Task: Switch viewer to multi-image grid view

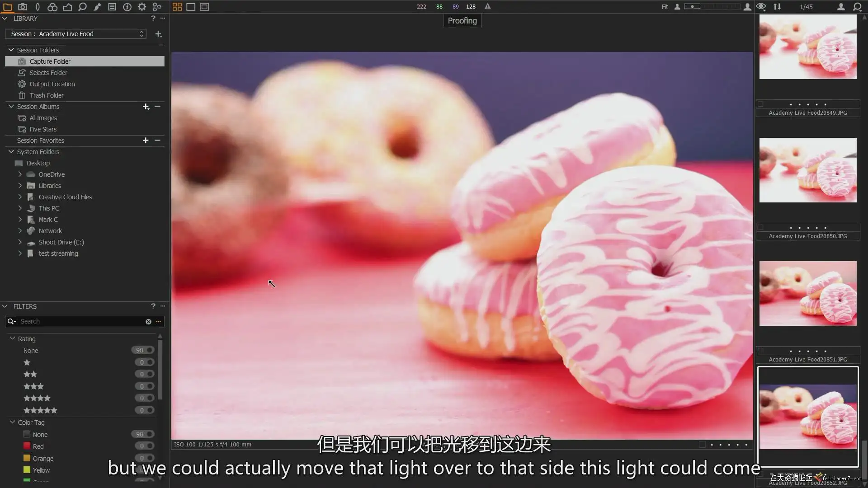Action: click(177, 7)
